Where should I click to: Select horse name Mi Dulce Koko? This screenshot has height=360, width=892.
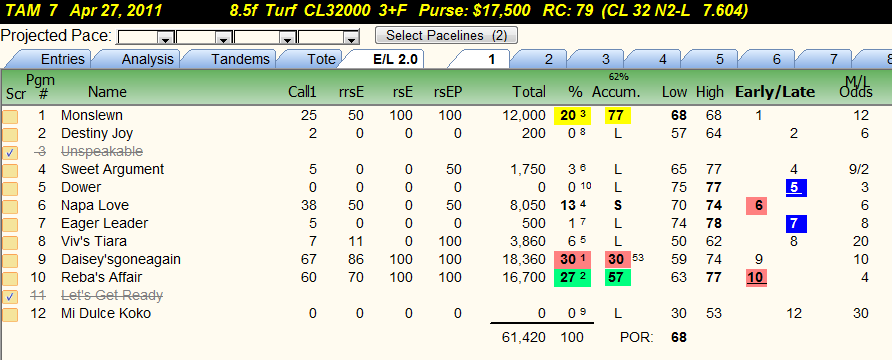click(105, 313)
